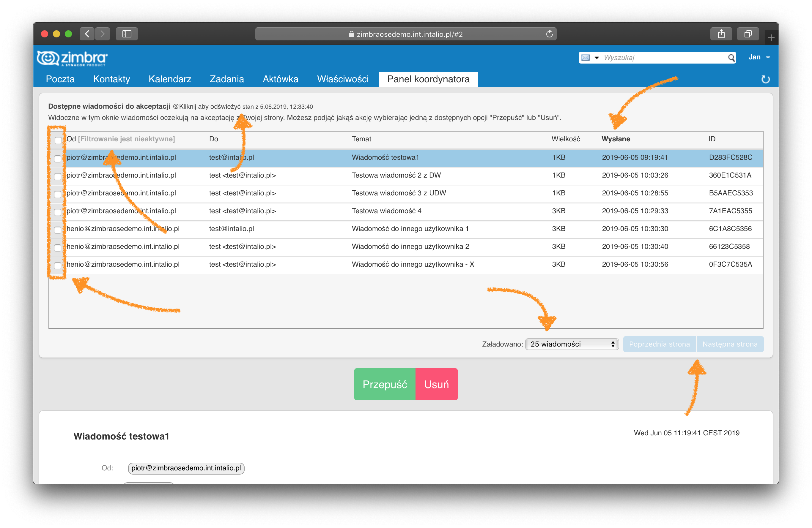Expand search type dropdown arrow
The width and height of the screenshot is (812, 528).
click(597, 58)
